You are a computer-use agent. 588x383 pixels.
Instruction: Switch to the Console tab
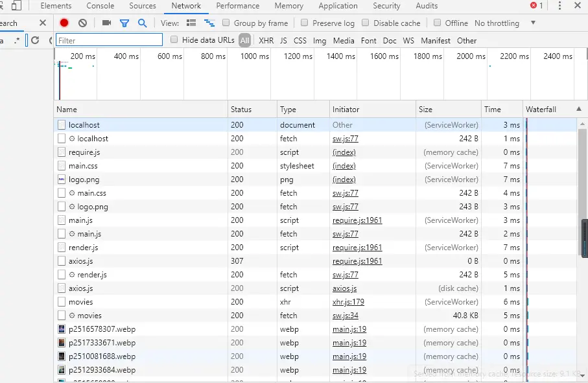click(x=100, y=6)
